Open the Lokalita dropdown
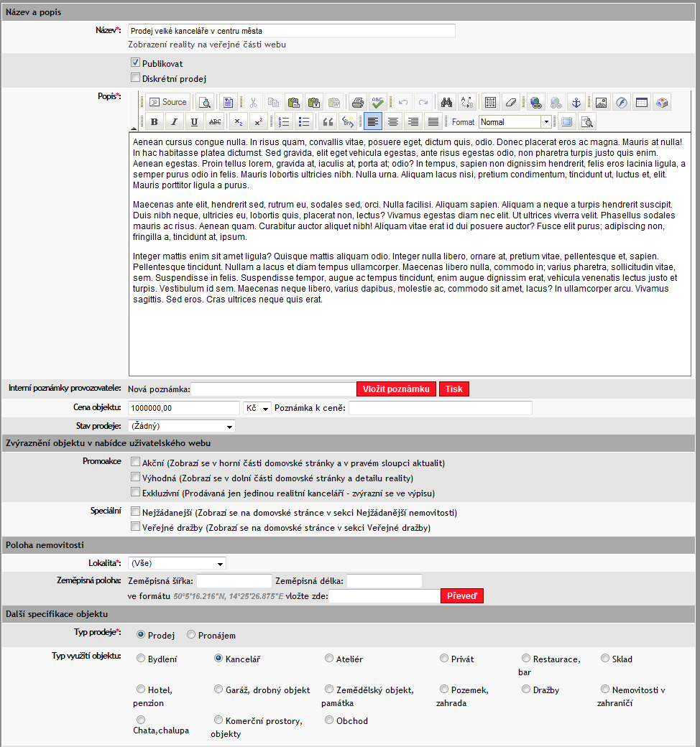 177,563
